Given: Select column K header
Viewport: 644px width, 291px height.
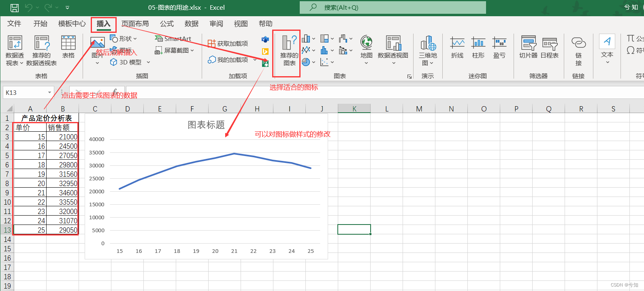Looking at the screenshot, I should pyautogui.click(x=354, y=109).
